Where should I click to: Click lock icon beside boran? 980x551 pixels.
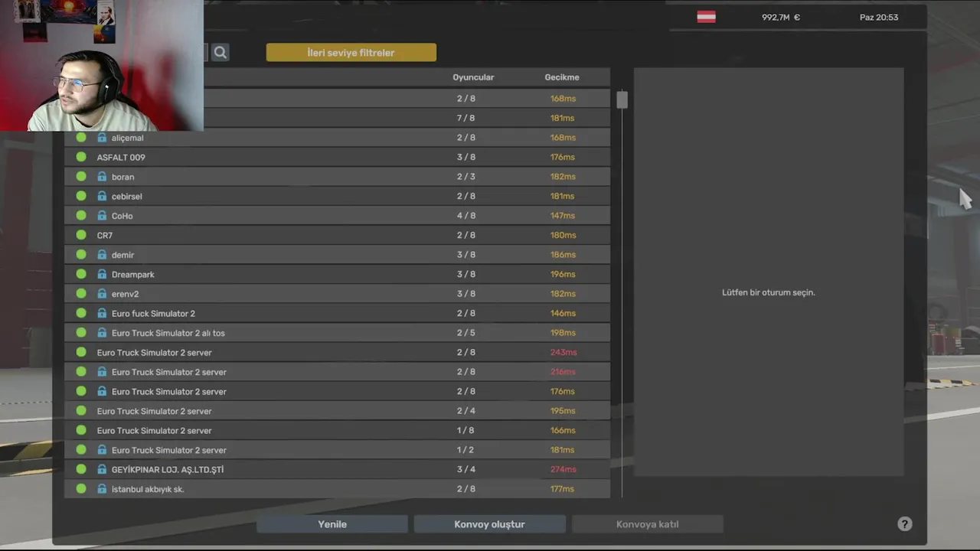pos(102,177)
